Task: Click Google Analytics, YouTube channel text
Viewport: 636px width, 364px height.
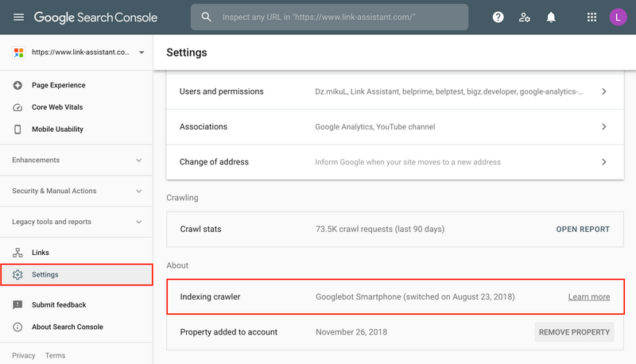Action: click(375, 127)
